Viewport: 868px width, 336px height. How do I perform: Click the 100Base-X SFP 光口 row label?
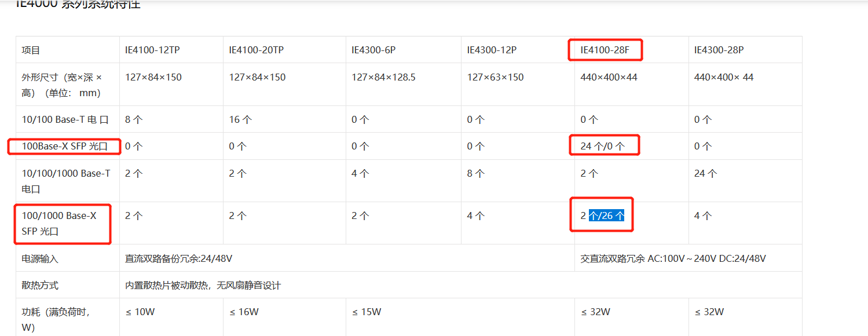(x=64, y=147)
